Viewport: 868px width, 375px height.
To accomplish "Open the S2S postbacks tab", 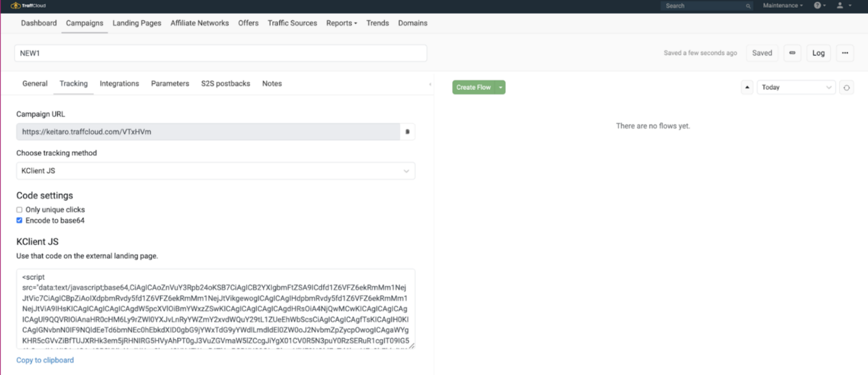I will point(225,84).
